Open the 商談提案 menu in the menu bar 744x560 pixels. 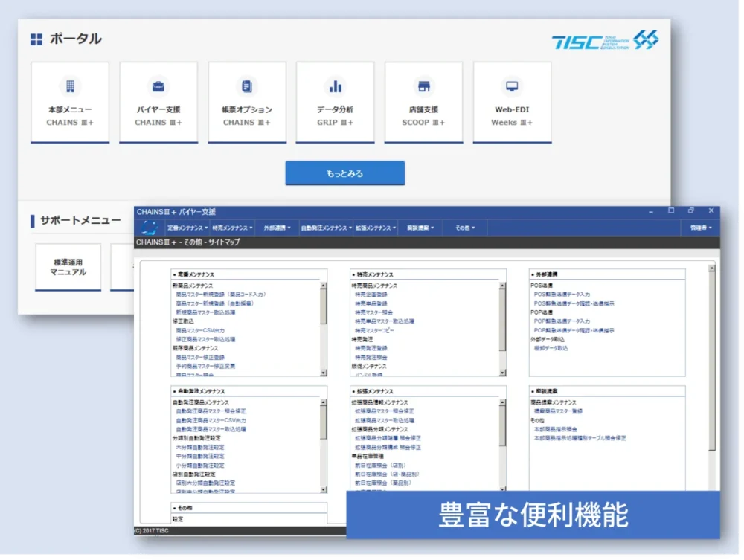click(420, 228)
